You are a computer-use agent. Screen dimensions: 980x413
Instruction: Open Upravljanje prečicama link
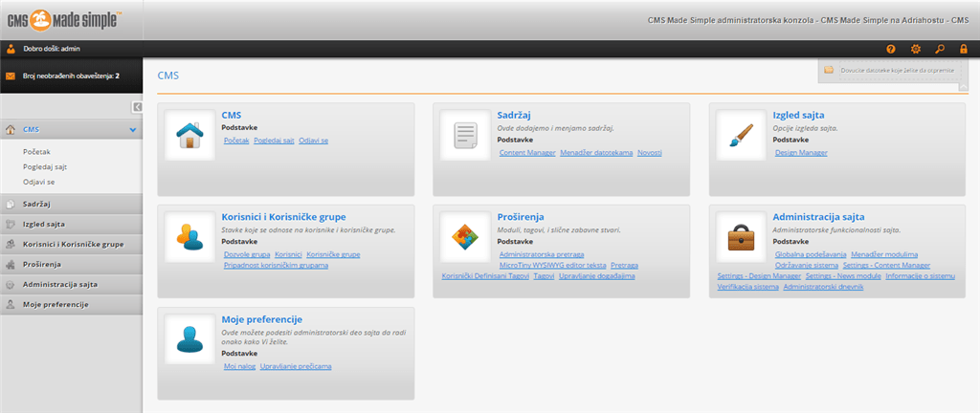pyautogui.click(x=296, y=366)
